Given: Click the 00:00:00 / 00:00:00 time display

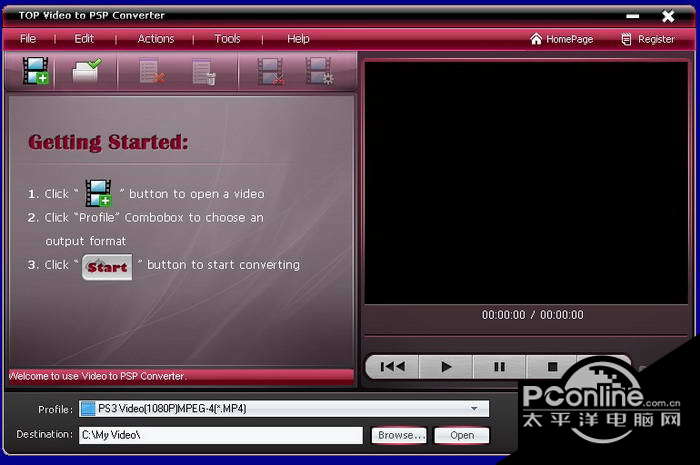Looking at the screenshot, I should (533, 315).
